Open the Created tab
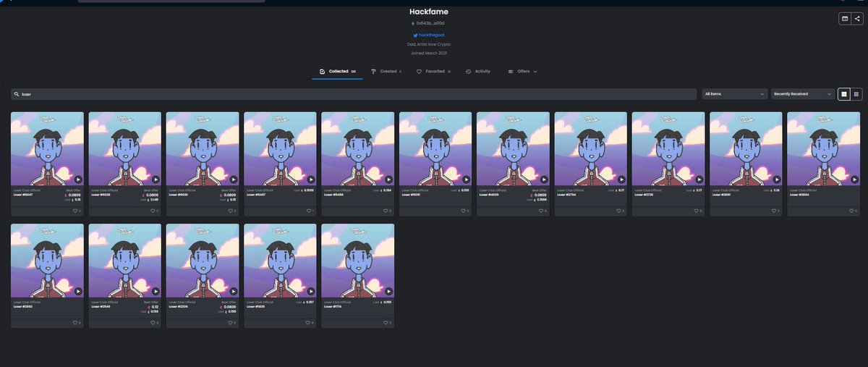Screen dimensions: 868x367 click(x=386, y=72)
